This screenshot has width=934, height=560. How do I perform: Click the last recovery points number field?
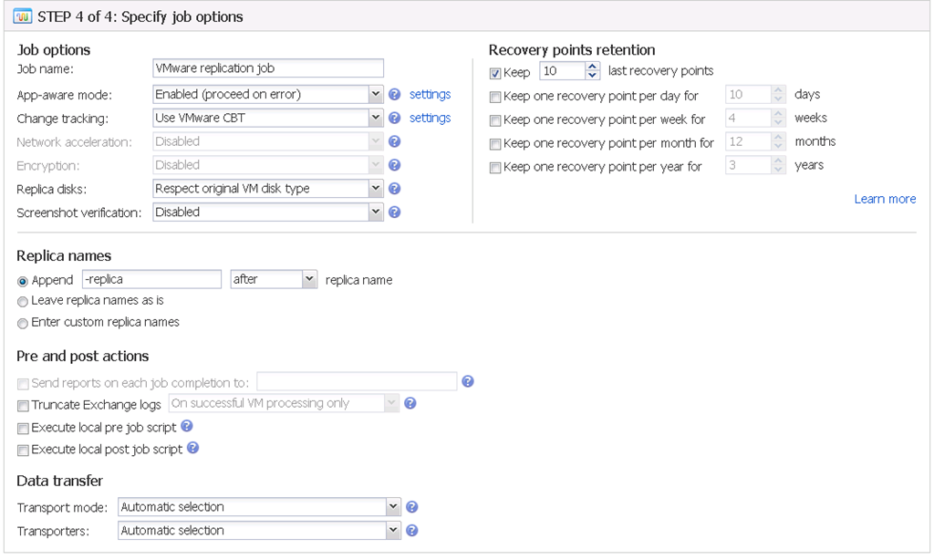(x=563, y=71)
